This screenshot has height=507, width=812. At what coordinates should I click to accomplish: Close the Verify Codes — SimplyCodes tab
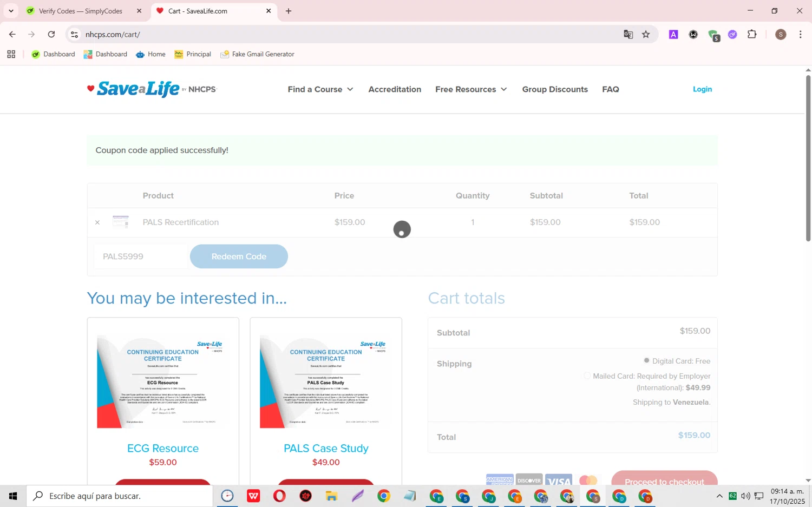139,11
